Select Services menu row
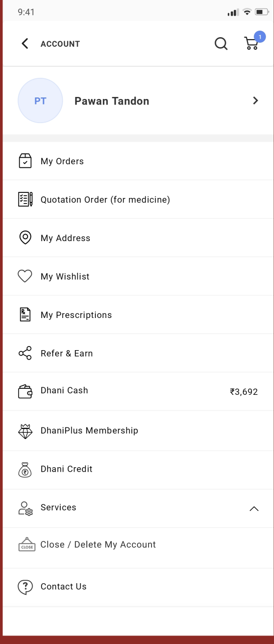This screenshot has width=274, height=644. [139, 508]
